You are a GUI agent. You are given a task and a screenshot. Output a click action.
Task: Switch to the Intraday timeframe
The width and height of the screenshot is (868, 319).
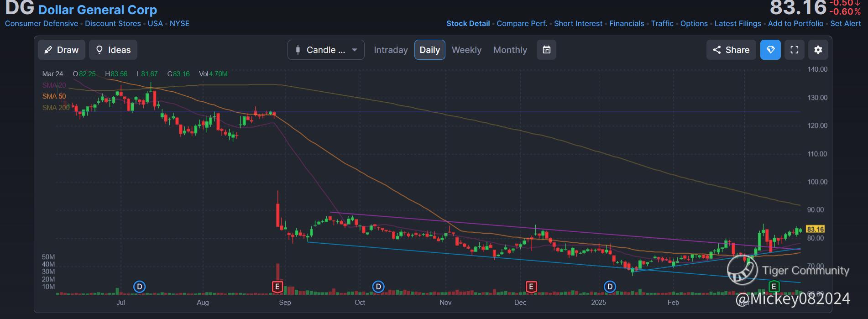pyautogui.click(x=391, y=50)
